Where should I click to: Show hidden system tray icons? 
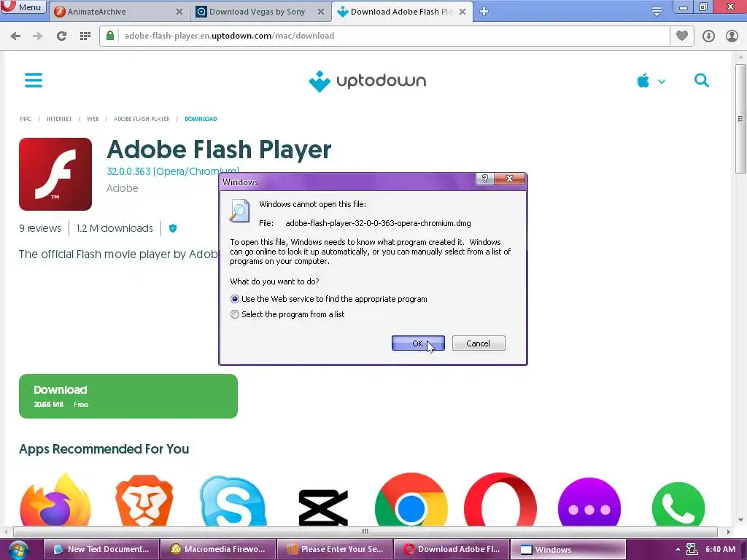click(678, 550)
